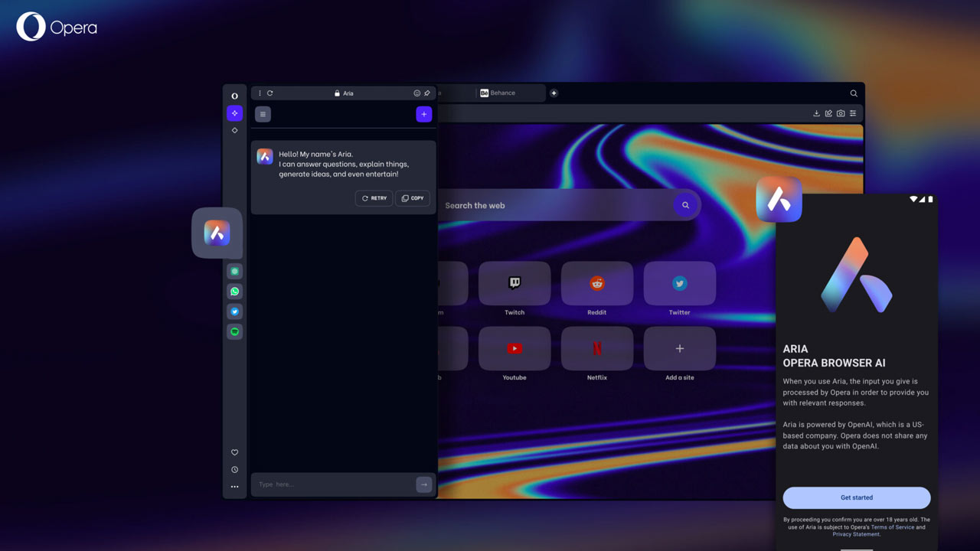Screen dimensions: 980x551
Task: Toggle the bookmarks heart in the sidebar
Action: 235,452
